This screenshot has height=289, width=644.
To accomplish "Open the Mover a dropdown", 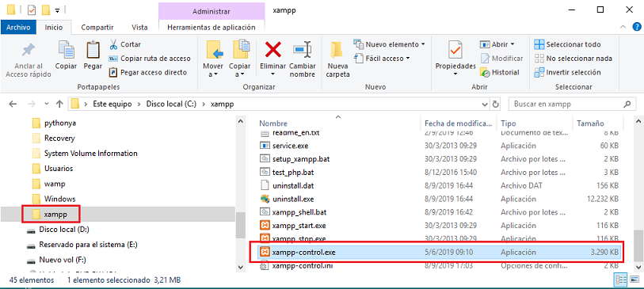I will tap(213, 59).
